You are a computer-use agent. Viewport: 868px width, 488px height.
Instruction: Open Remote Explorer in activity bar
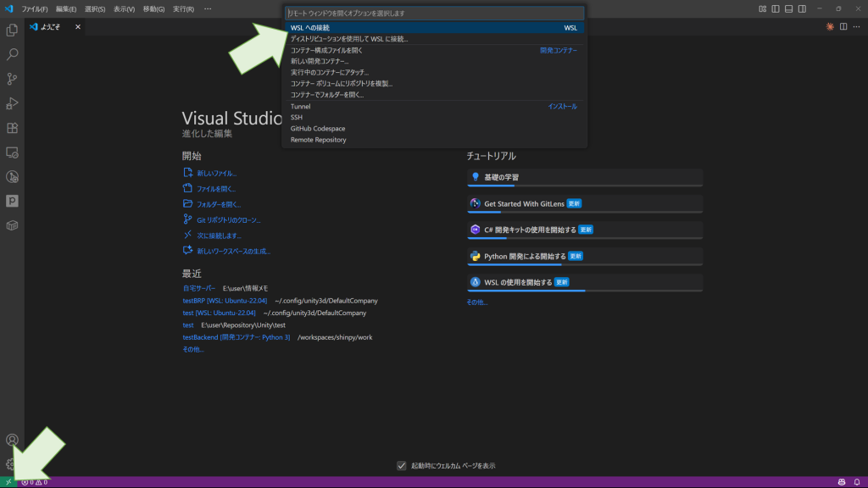click(12, 152)
